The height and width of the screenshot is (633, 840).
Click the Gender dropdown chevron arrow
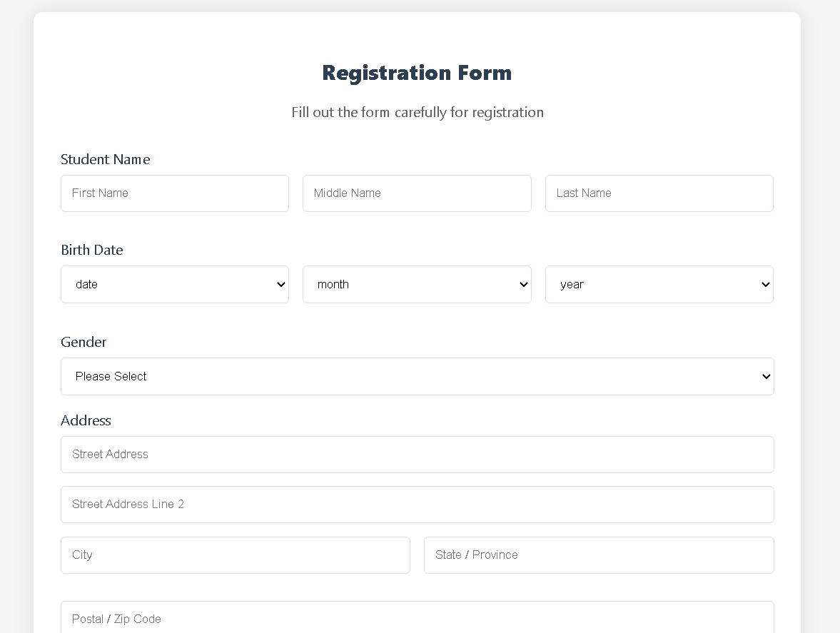[x=764, y=376]
